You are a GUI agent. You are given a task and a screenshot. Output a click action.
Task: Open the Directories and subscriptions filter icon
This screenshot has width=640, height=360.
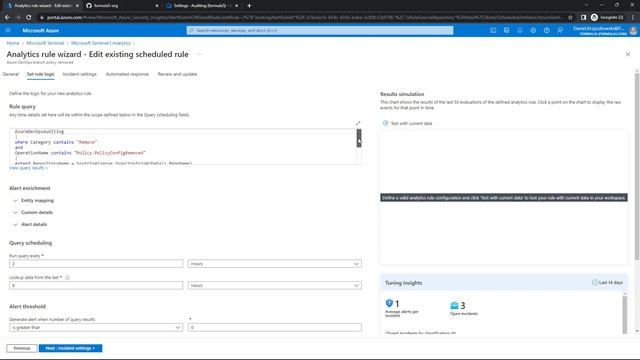click(x=507, y=30)
